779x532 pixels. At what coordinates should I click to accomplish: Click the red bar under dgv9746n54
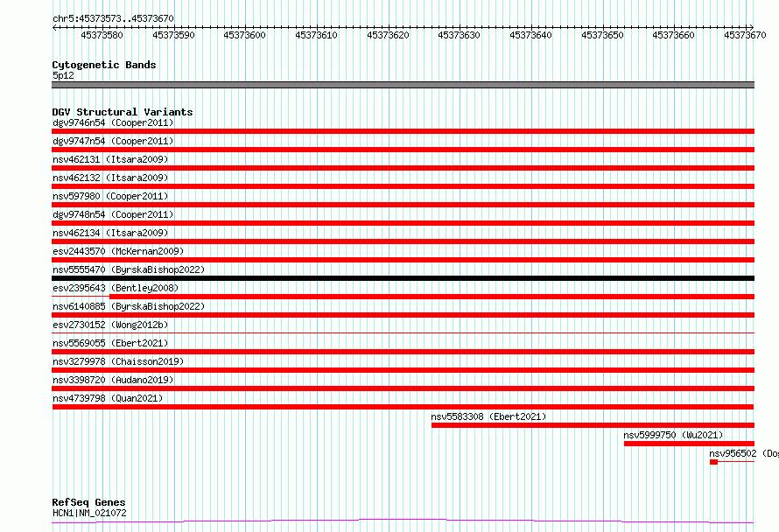click(403, 131)
